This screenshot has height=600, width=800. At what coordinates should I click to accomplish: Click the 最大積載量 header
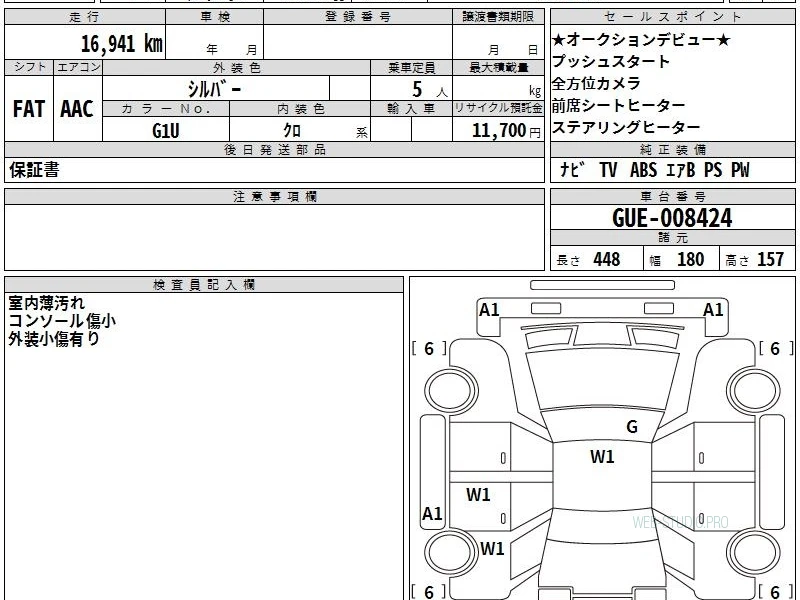[x=498, y=68]
